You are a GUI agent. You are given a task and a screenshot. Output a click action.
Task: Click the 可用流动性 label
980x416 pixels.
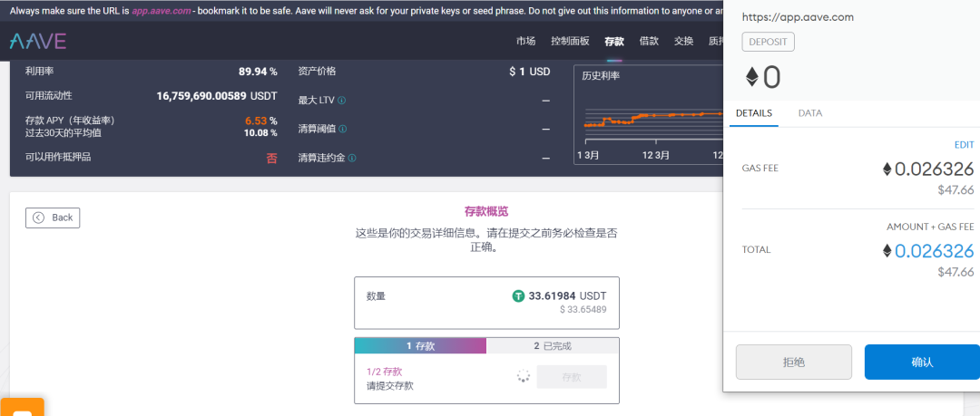(49, 95)
